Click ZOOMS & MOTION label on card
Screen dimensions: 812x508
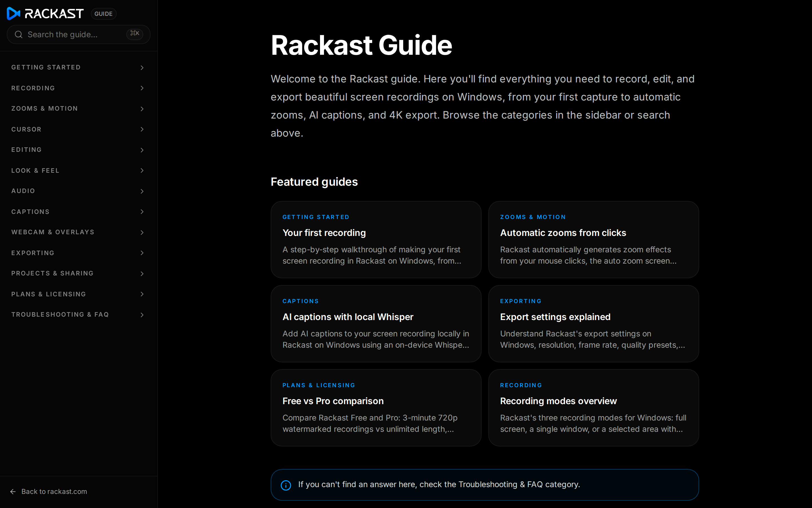click(533, 217)
